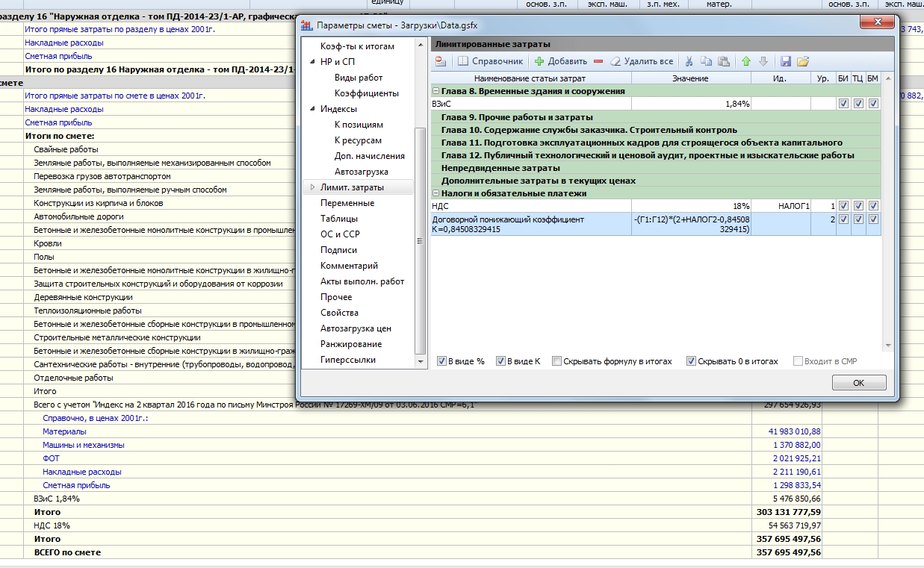924x568 pixels.
Task: Open the Справочник reference book
Action: click(491, 62)
